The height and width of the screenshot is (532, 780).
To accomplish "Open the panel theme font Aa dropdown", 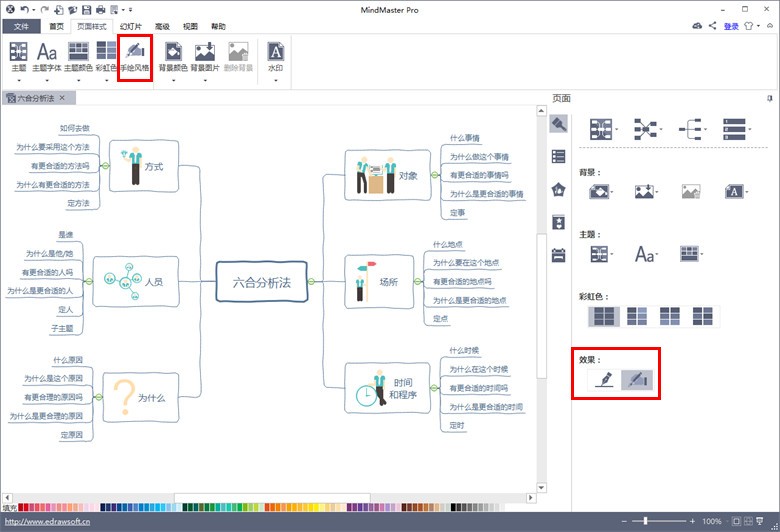I will pyautogui.click(x=647, y=254).
